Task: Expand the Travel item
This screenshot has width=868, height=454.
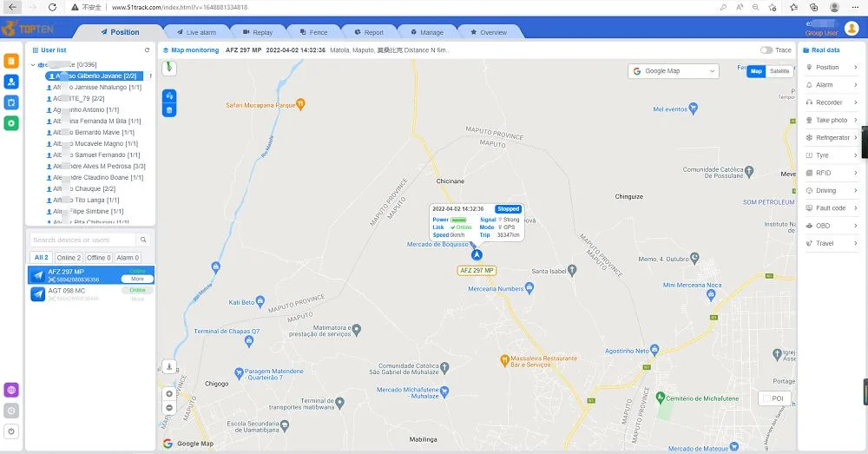Action: (x=832, y=243)
